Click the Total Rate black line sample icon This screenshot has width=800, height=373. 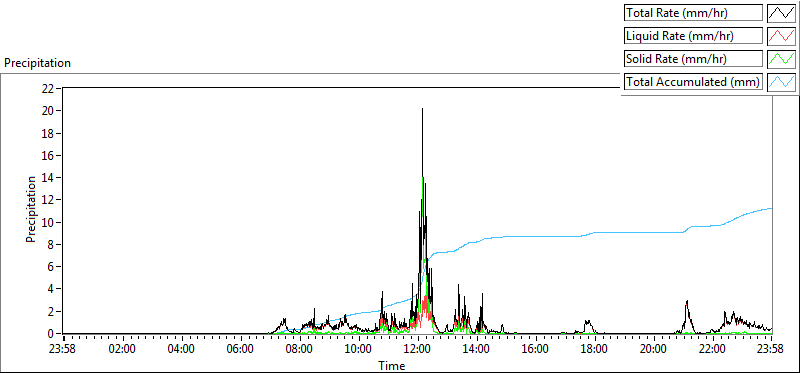782,13
